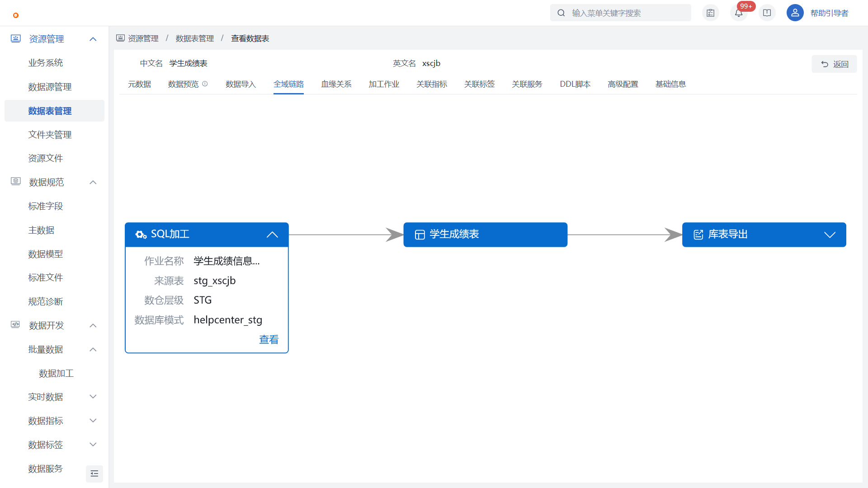Click the 帮助引导者 username
868x488 pixels.
[829, 13]
